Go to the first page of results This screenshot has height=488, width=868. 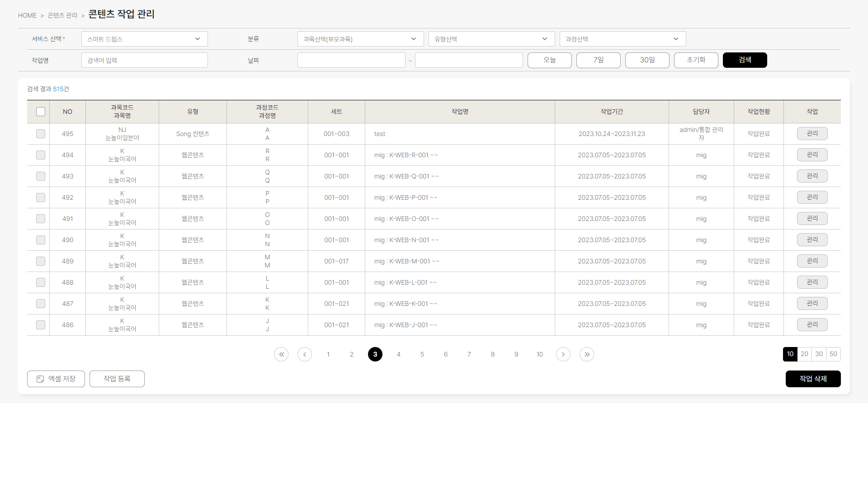click(281, 354)
